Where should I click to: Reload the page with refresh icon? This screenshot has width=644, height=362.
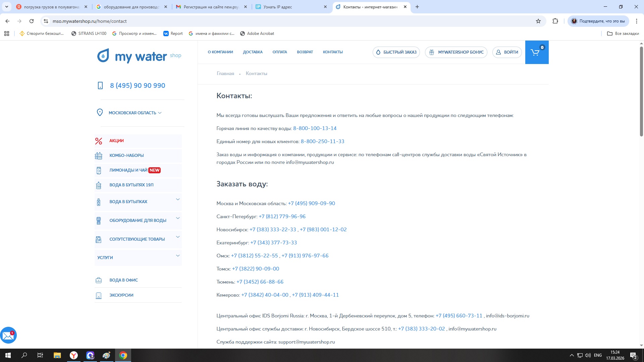point(32,21)
